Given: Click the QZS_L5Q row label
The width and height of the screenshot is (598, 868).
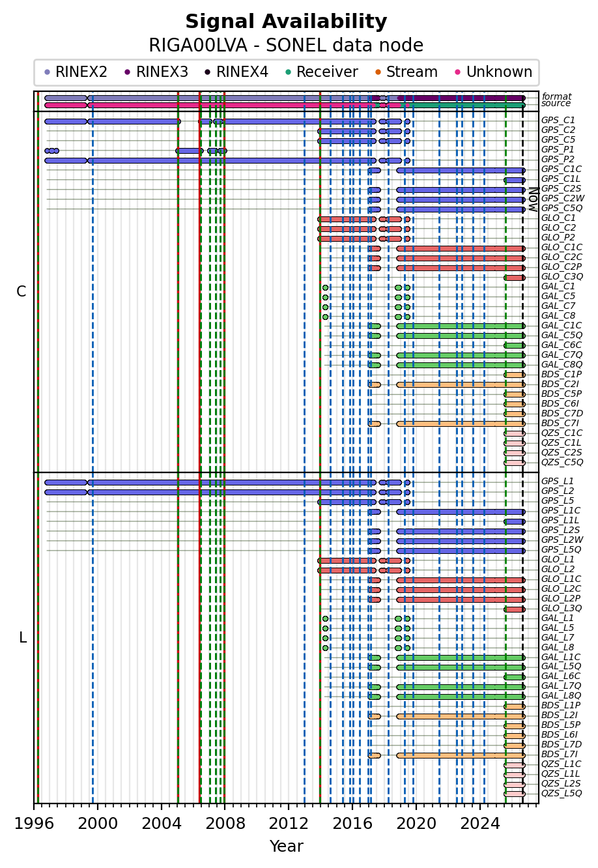Looking at the screenshot, I should [x=562, y=794].
